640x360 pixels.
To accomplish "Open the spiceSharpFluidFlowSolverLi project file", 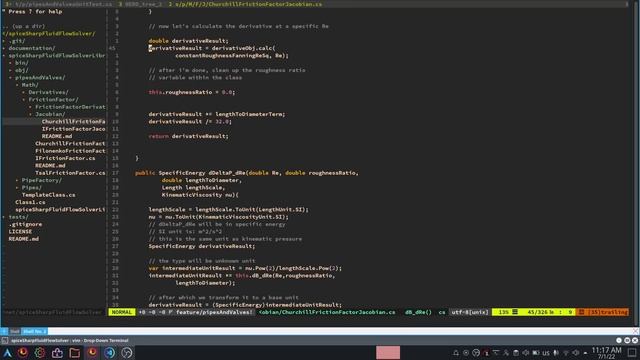I will click(x=60, y=210).
